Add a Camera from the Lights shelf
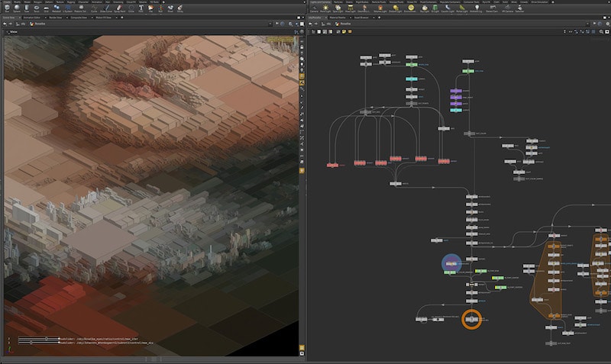Image resolution: width=611 pixels, height=364 pixels. [316, 9]
